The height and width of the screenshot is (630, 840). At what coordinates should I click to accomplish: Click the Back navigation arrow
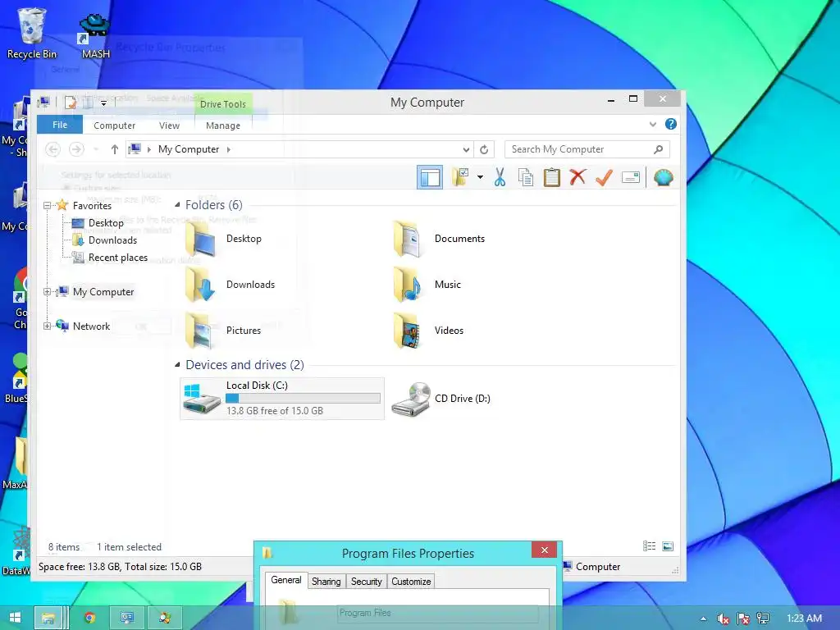[x=52, y=149]
